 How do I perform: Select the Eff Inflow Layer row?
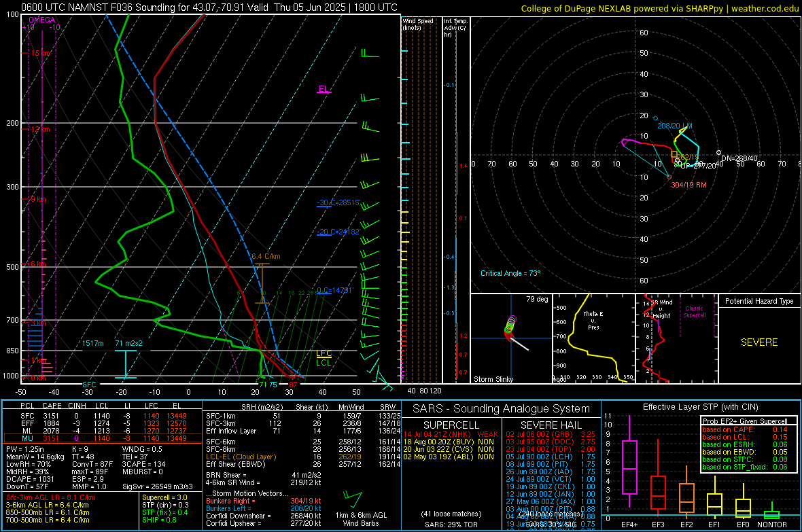303,431
